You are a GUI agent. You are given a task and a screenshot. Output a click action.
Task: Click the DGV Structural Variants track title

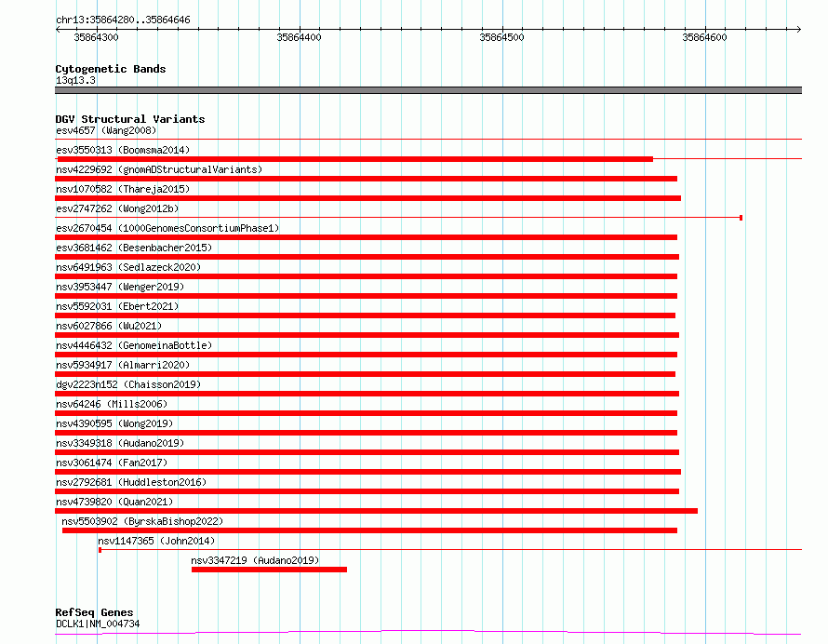[130, 119]
